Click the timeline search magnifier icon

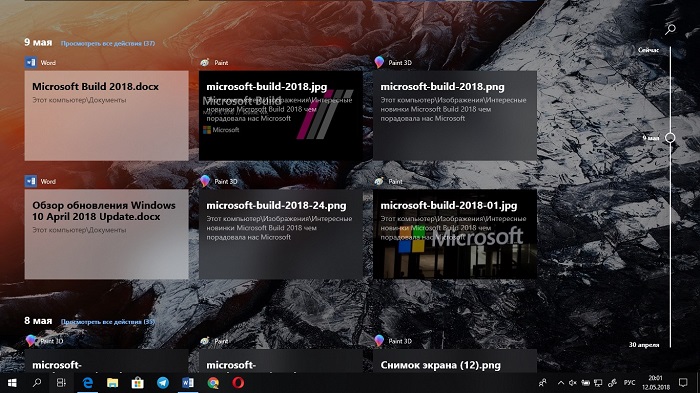click(670, 29)
